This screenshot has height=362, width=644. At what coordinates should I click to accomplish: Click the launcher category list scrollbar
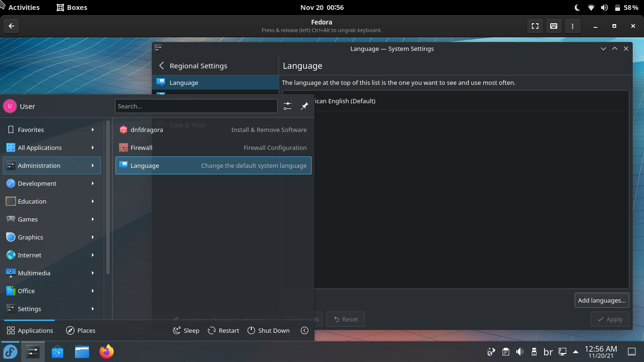[x=108, y=198]
